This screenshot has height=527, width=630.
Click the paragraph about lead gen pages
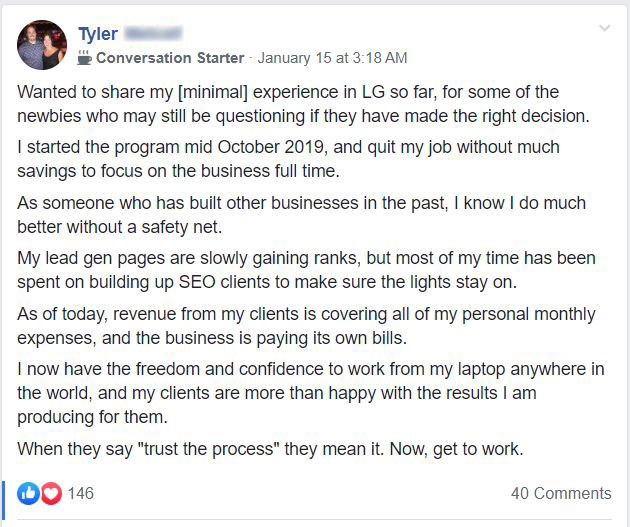click(306, 270)
